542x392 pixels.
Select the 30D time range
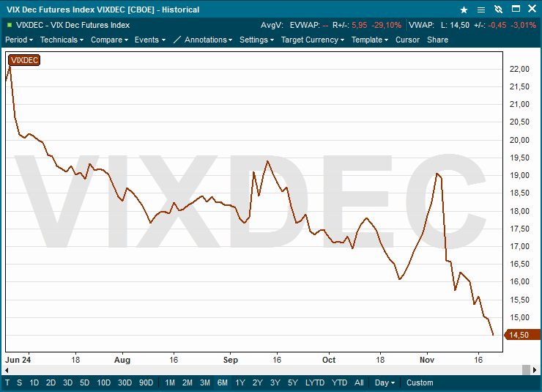tap(125, 382)
